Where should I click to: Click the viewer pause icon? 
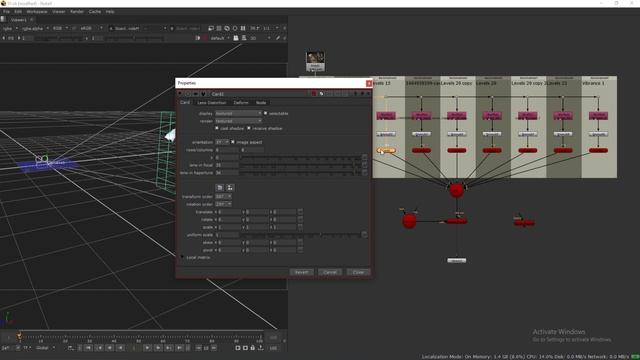tap(243, 29)
